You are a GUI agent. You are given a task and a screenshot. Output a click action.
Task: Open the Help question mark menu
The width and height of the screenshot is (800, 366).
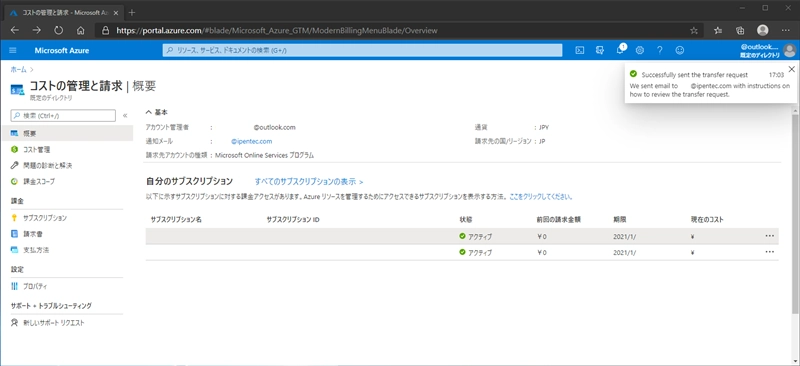pyautogui.click(x=660, y=50)
